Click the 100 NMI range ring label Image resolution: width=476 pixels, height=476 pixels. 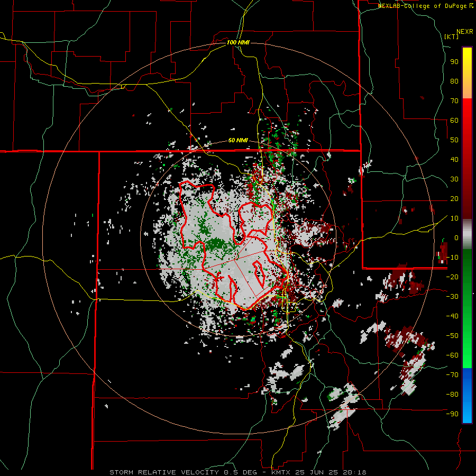238,42
